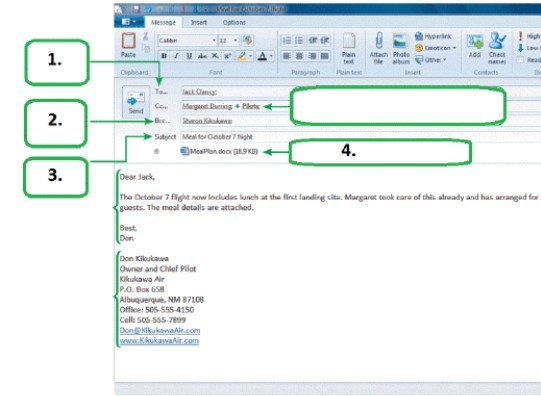Switch message to Plain text

click(x=348, y=48)
